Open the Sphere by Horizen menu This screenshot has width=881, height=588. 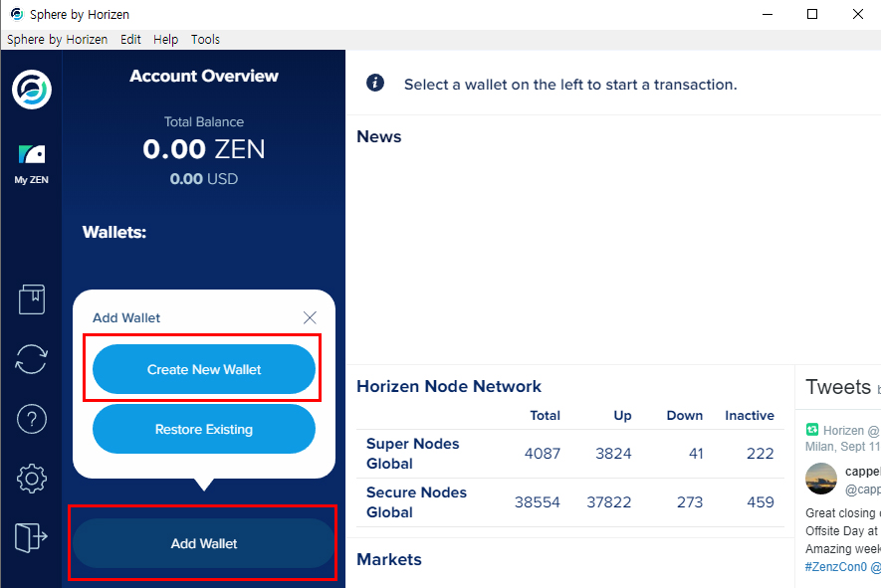(58, 40)
